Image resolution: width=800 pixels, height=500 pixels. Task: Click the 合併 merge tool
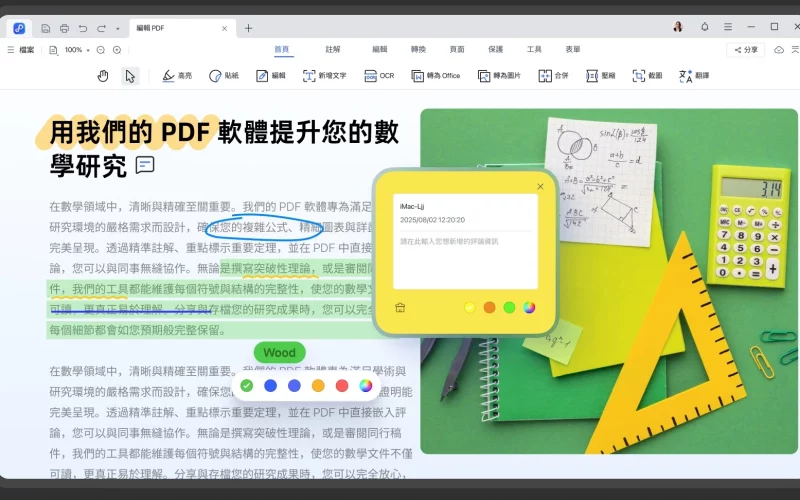click(553, 75)
